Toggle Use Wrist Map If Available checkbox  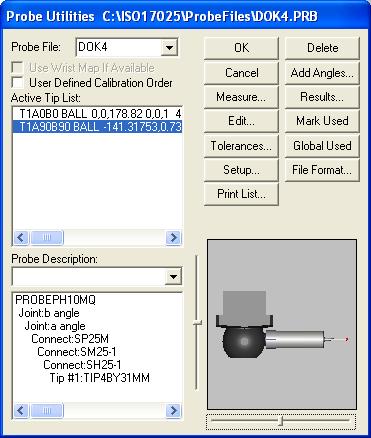pos(17,68)
